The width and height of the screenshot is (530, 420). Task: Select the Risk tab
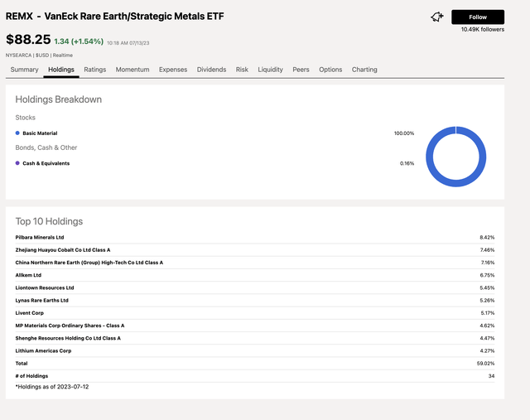pos(242,70)
